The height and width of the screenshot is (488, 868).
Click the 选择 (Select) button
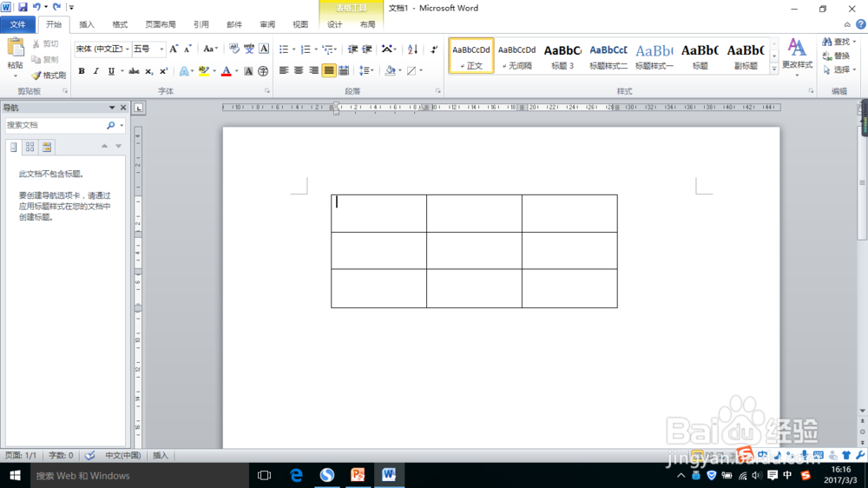point(838,69)
